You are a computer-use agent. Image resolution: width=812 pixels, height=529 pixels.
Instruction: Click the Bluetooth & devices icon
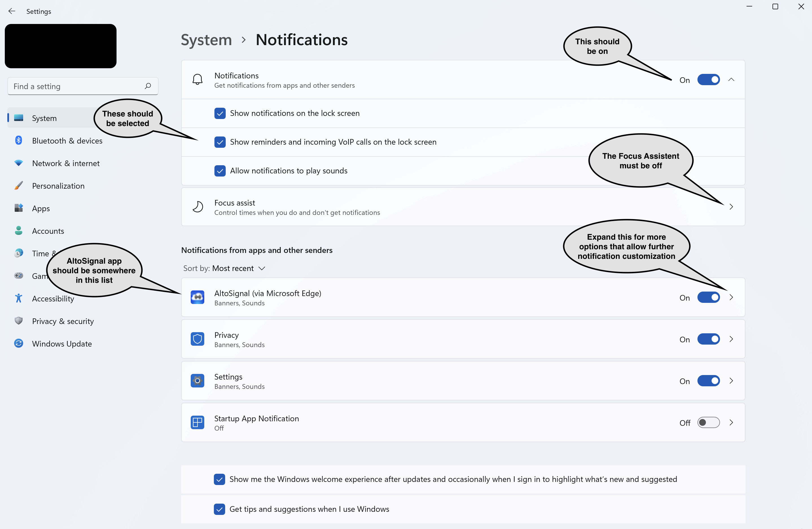(19, 140)
